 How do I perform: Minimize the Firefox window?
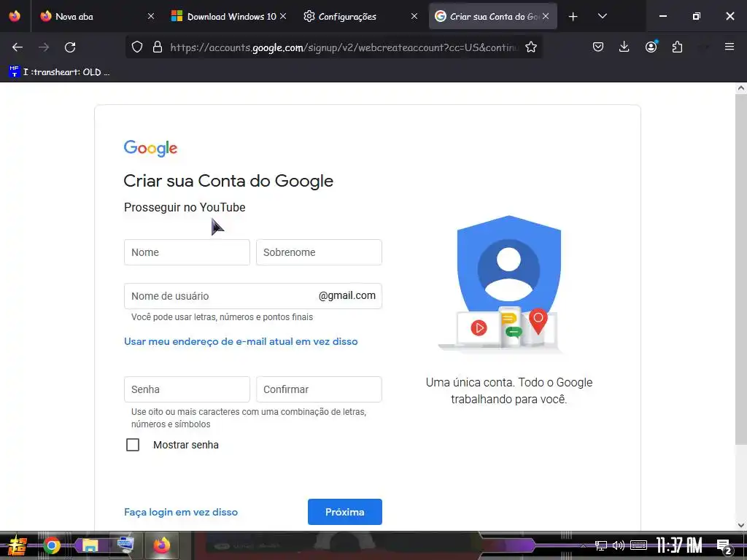point(662,16)
